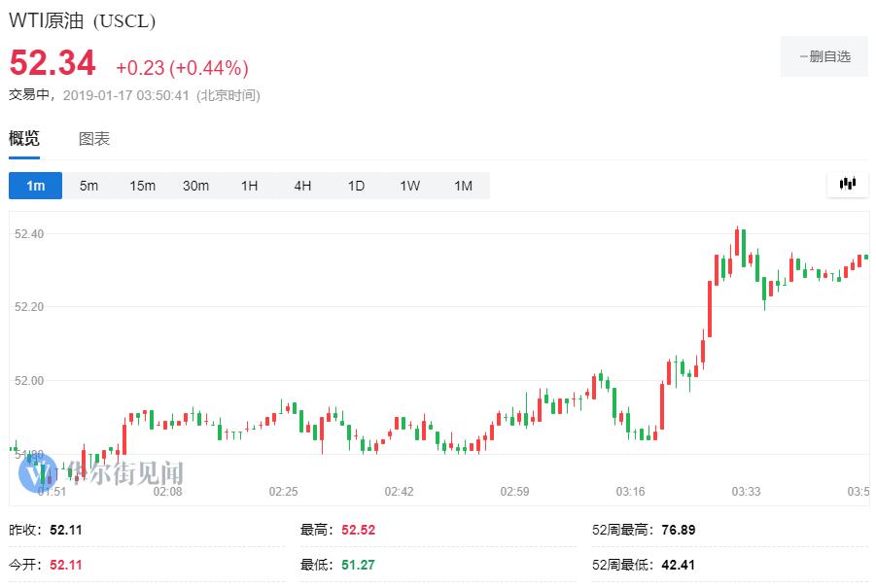Screen dimensions: 876x588
Task: Click the candlestick chart type icon
Action: pyautogui.click(x=847, y=184)
